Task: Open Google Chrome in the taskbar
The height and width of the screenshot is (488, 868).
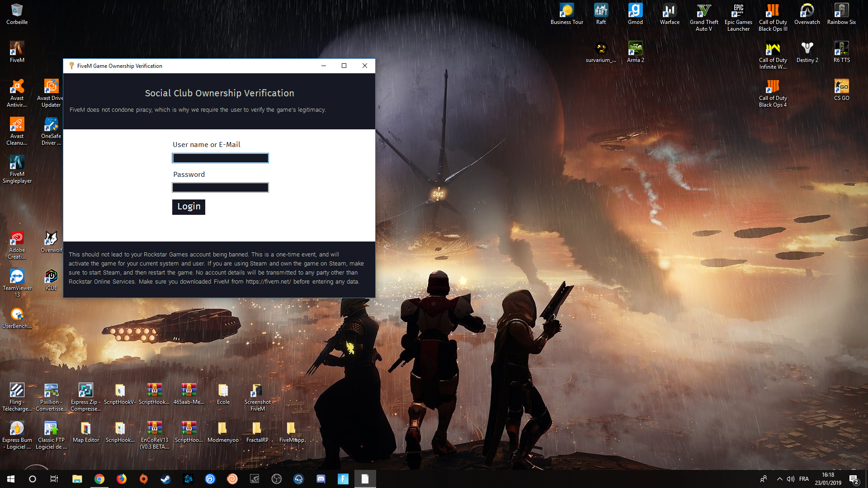Action: coord(99,479)
